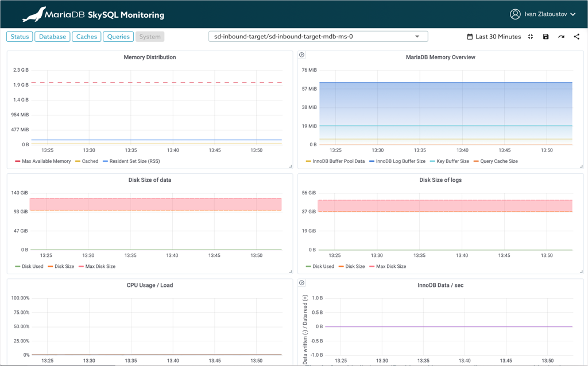
Task: Click the redo arrow icon in toolbar
Action: coord(561,37)
